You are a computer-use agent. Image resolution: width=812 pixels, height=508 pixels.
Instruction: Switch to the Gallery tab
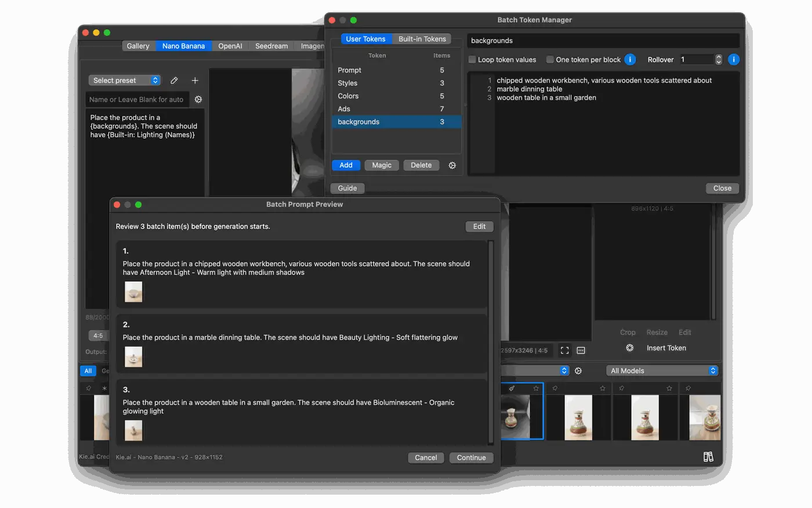point(138,46)
